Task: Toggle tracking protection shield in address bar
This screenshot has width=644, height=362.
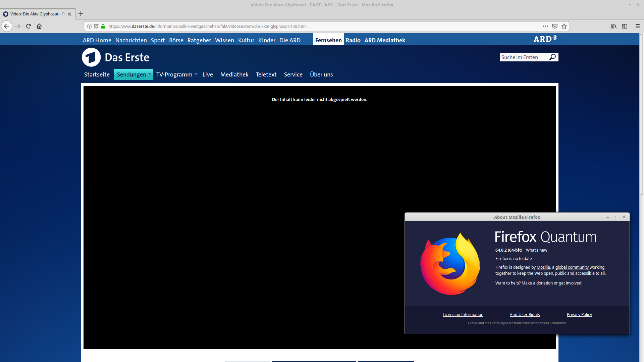Action: click(x=96, y=26)
